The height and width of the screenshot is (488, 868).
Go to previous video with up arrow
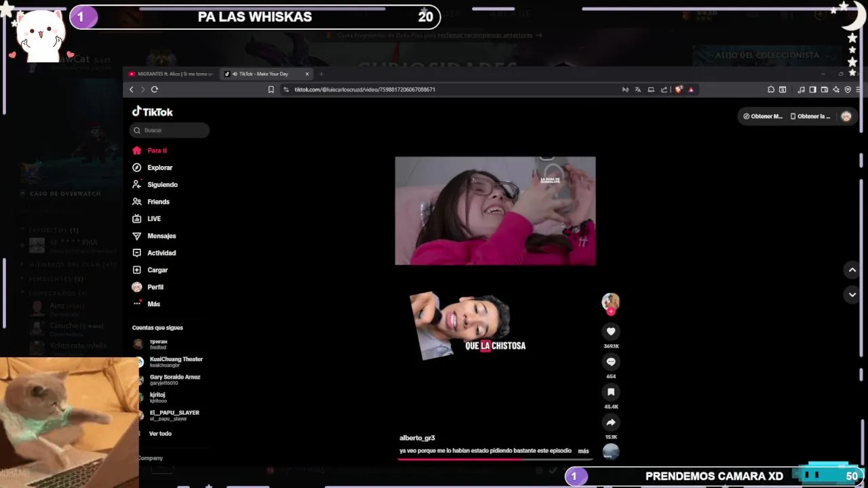[852, 270]
